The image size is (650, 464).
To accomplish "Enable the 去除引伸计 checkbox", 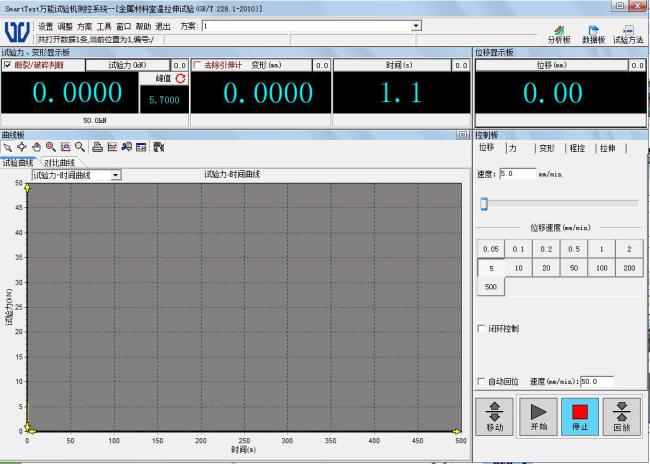I will tap(197, 65).
